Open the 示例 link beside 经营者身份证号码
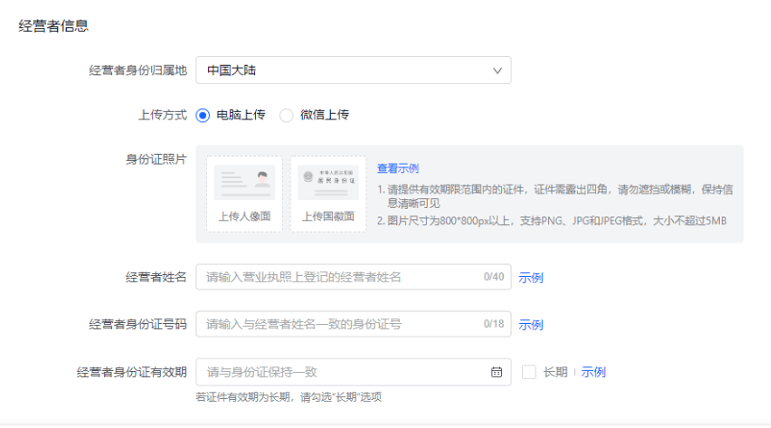This screenshot has height=428, width=771. (x=531, y=324)
